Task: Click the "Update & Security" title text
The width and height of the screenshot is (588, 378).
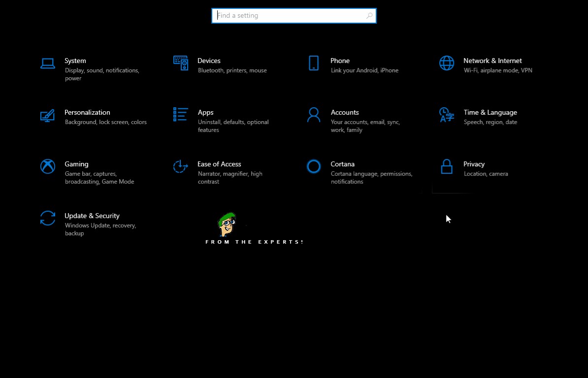Action: tap(92, 216)
